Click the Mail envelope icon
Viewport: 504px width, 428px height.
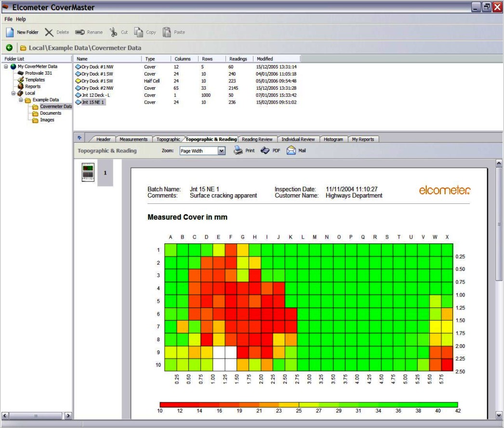pyautogui.click(x=291, y=150)
